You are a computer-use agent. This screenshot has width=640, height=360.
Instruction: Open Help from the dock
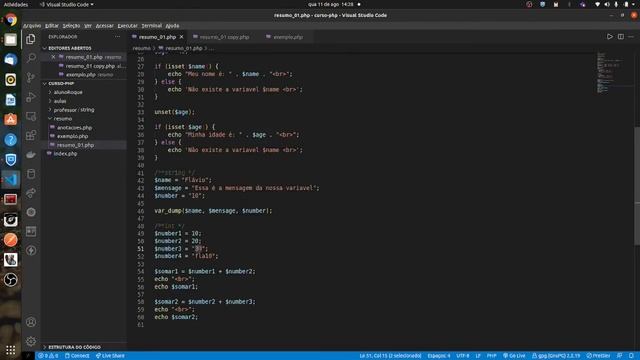click(x=11, y=140)
